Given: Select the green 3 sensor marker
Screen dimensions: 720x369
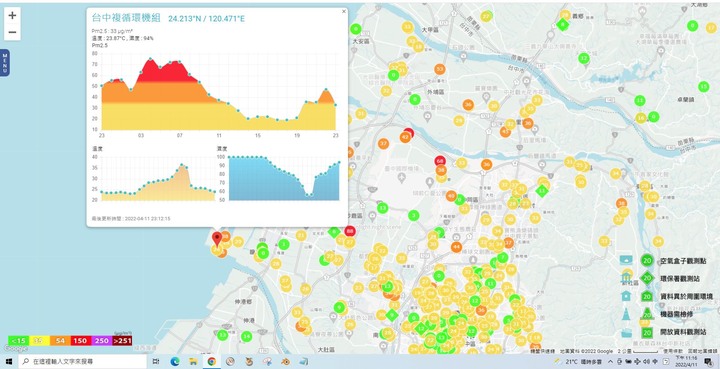Looking at the screenshot, I should point(414,215).
